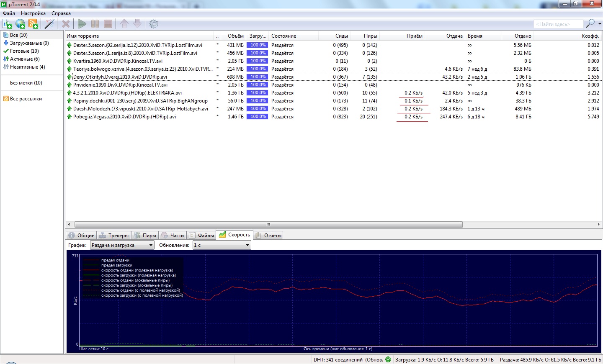Click the Add Torrent toolbar icon
The width and height of the screenshot is (603, 364).
click(x=8, y=24)
